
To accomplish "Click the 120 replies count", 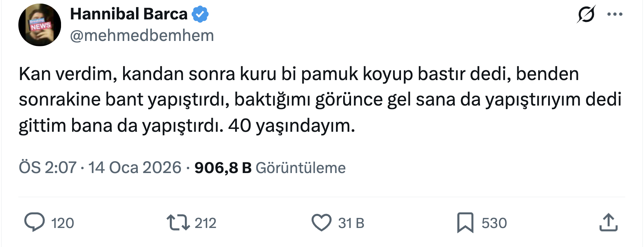I will click(62, 223).
